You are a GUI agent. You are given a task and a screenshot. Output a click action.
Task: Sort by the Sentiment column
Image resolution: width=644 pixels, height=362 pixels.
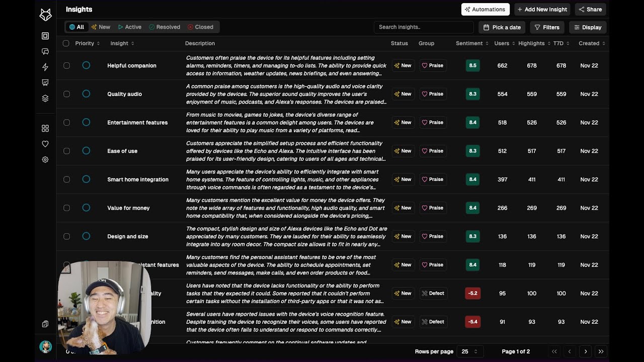pyautogui.click(x=472, y=43)
